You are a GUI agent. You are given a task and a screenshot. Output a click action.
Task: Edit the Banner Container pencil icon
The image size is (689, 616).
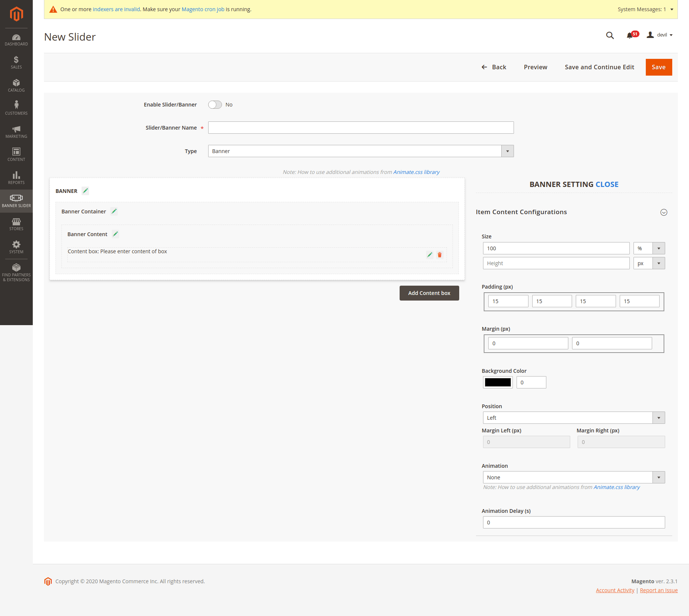coord(114,211)
